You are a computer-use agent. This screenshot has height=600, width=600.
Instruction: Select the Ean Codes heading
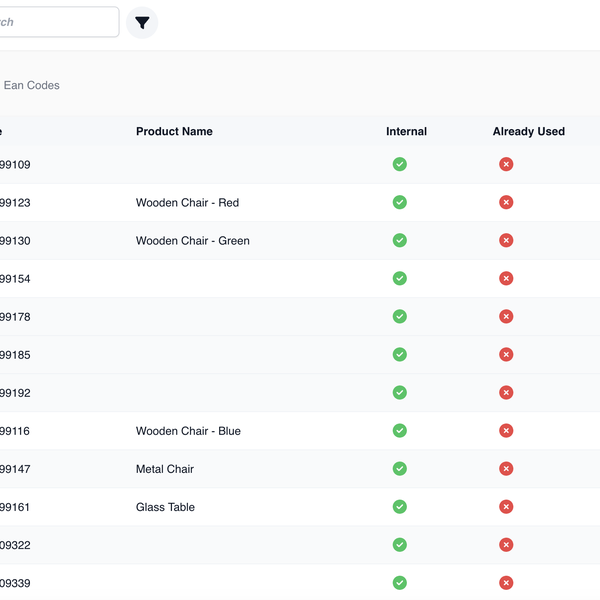tap(31, 86)
